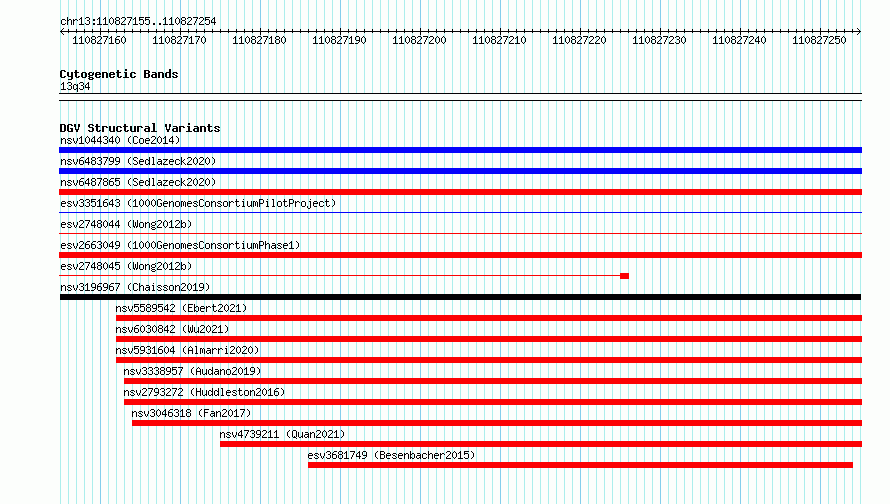This screenshot has height=504, width=890.
Task: Click ruler tick label 110827220
Action: tap(580, 40)
